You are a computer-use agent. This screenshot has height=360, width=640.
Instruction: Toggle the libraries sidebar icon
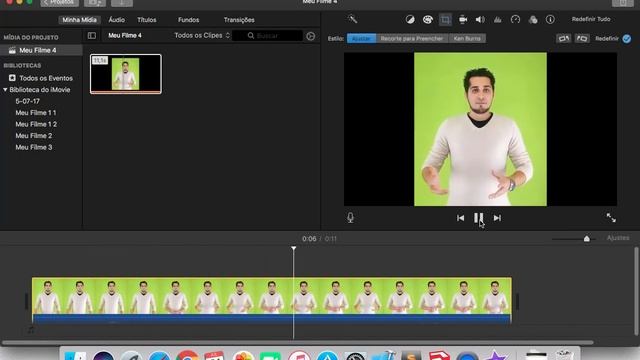[92, 36]
